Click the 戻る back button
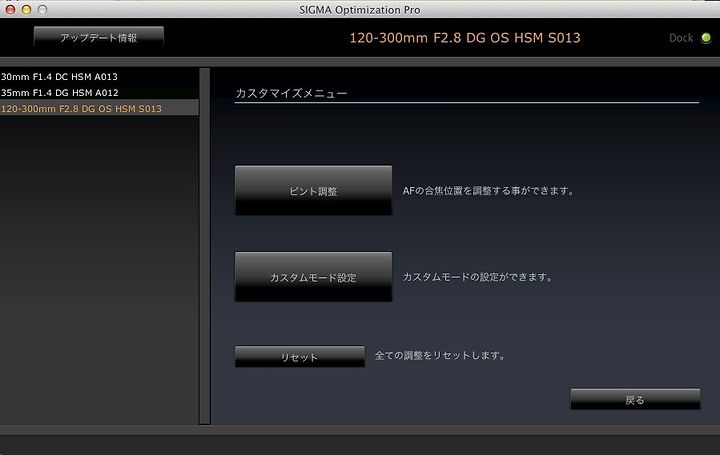The image size is (720, 455). click(636, 399)
